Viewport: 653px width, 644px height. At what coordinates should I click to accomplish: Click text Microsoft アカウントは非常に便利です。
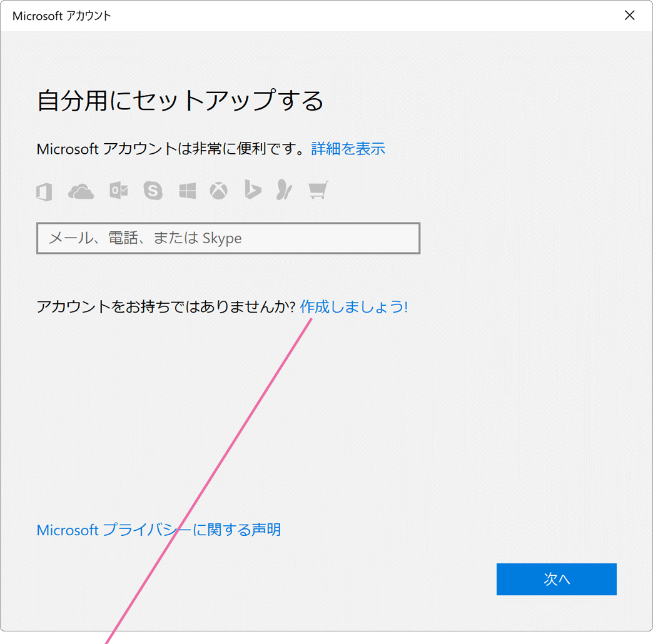[171, 149]
